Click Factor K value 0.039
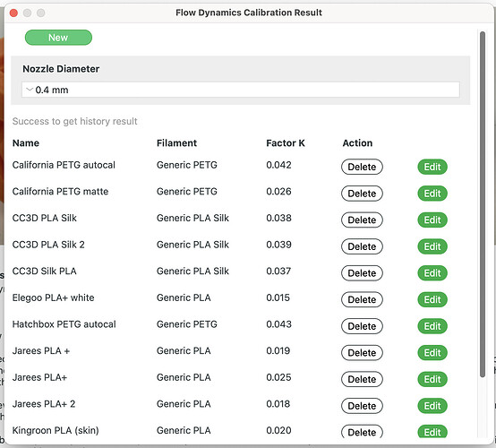The height and width of the screenshot is (448, 496). click(x=278, y=245)
